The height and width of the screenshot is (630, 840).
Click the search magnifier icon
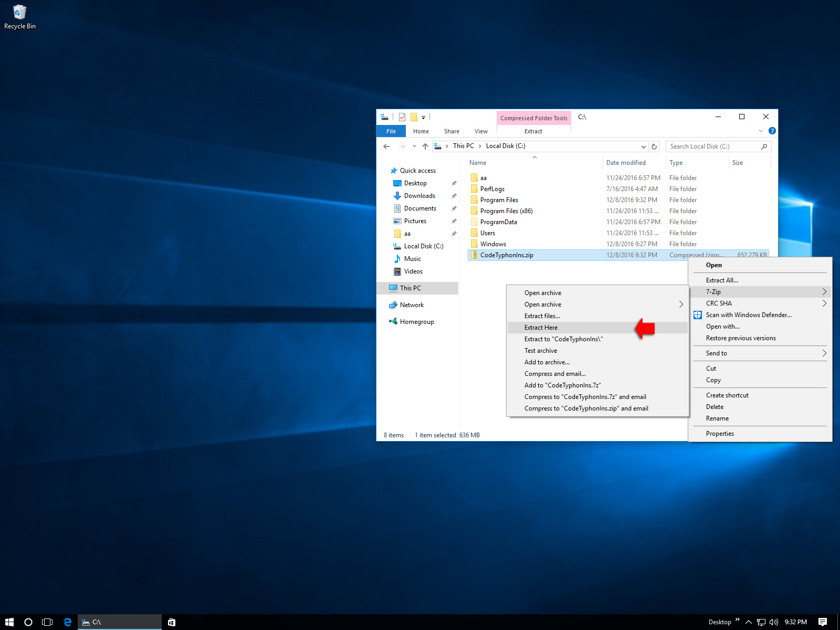coord(764,146)
